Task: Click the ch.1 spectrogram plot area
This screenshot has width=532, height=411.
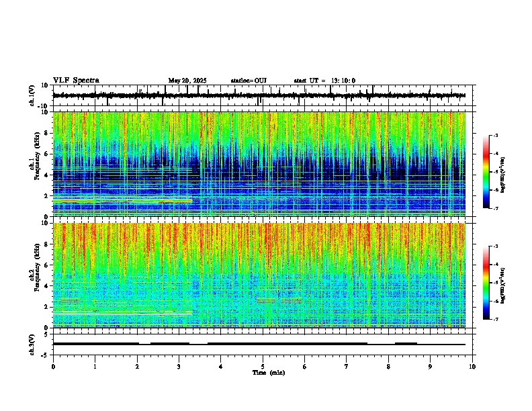Action: pyautogui.click(x=259, y=164)
